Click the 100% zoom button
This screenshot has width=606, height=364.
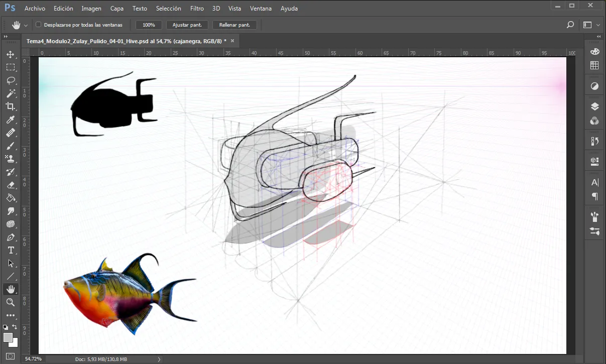click(149, 25)
